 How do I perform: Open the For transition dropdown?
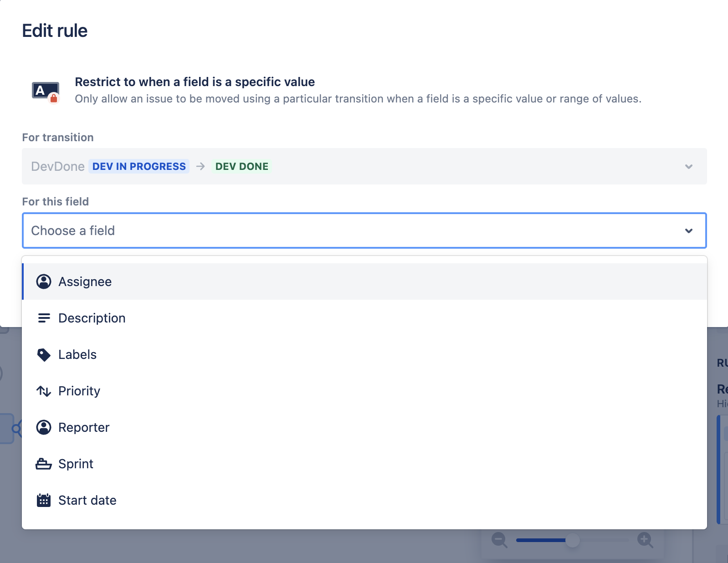[364, 166]
